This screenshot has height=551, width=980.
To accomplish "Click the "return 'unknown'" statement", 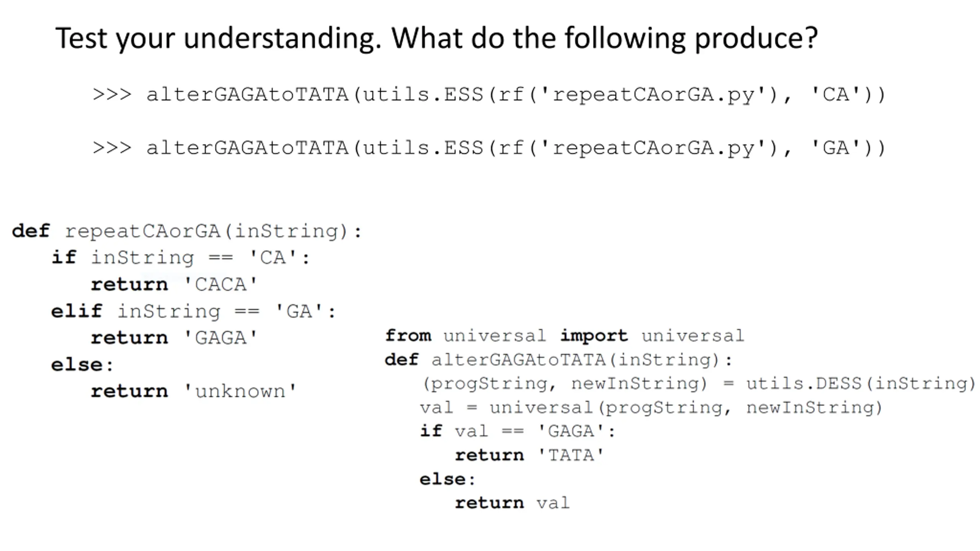I will tap(194, 391).
